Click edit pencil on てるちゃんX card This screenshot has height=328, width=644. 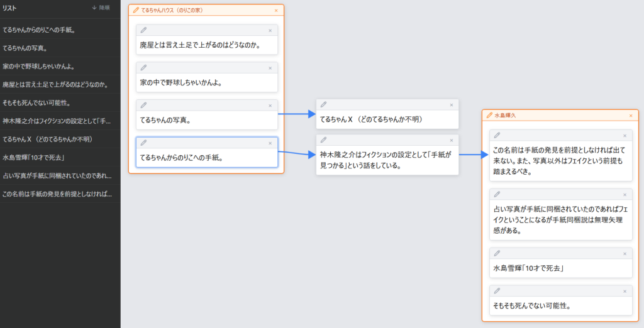323,105
